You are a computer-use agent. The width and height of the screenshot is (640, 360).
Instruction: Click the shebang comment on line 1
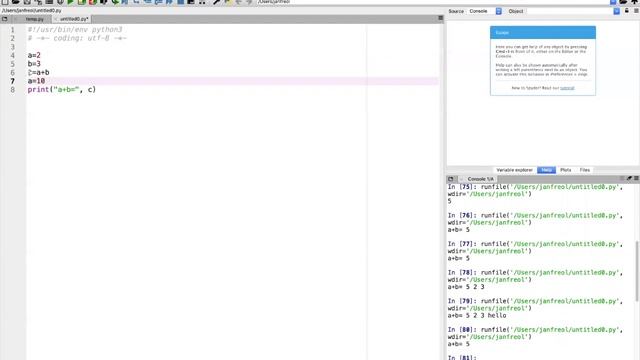[x=75, y=30]
